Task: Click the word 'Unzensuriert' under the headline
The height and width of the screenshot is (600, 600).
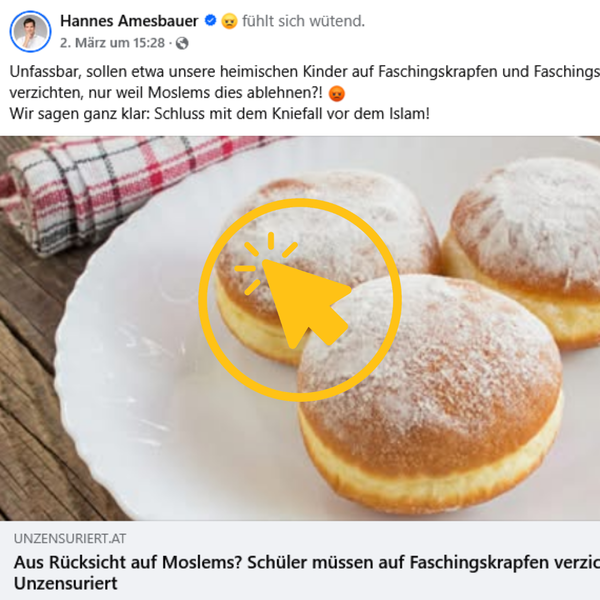Action: (66, 584)
